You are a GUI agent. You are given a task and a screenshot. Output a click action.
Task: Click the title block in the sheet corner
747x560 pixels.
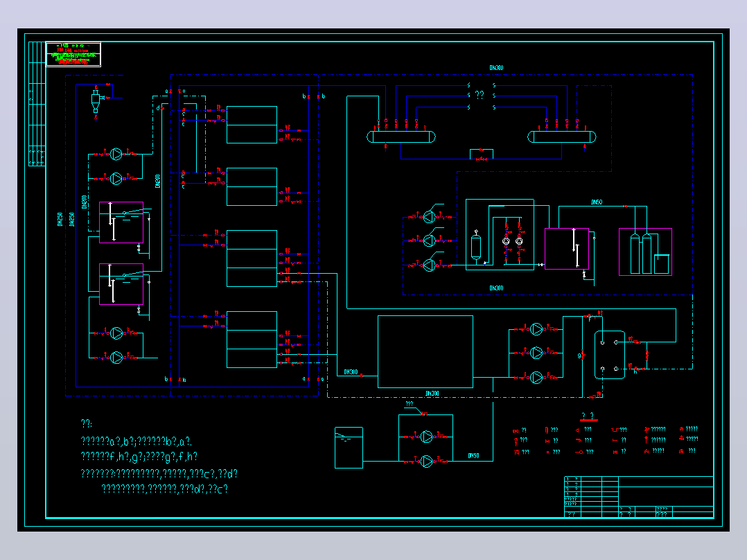tap(639, 497)
